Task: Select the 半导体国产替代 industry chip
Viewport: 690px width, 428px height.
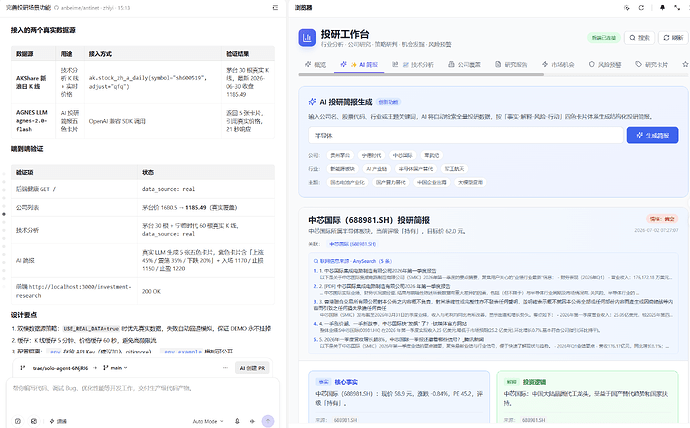Action: [x=416, y=169]
